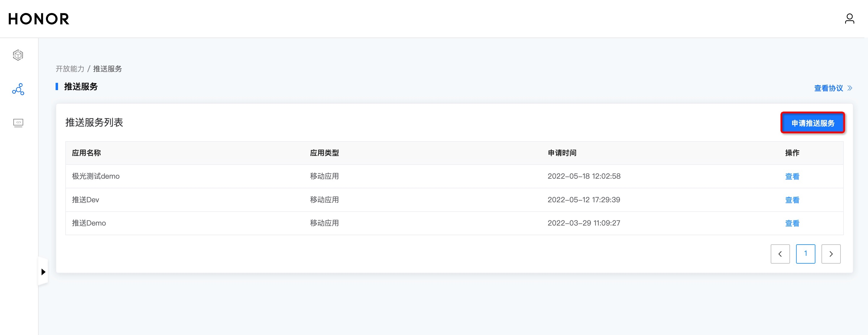
Task: Select page 1 in pagination
Action: (x=805, y=254)
